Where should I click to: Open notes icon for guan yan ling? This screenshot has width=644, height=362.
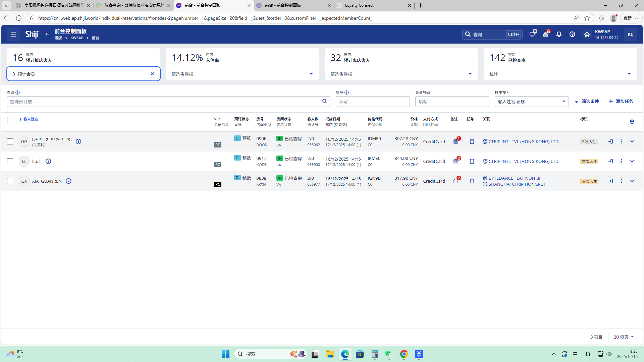point(456,141)
